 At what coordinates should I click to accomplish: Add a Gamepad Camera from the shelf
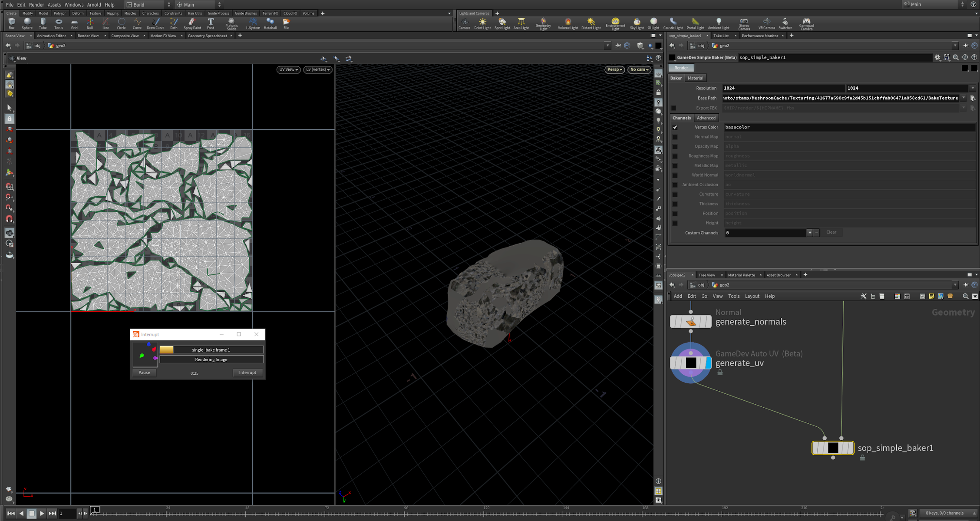[806, 24]
